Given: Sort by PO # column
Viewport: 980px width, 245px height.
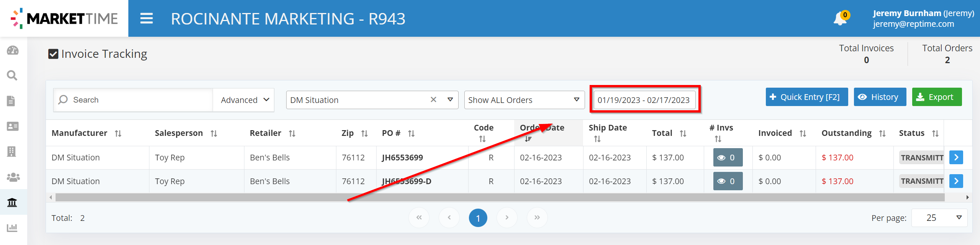Looking at the screenshot, I should coord(411,133).
